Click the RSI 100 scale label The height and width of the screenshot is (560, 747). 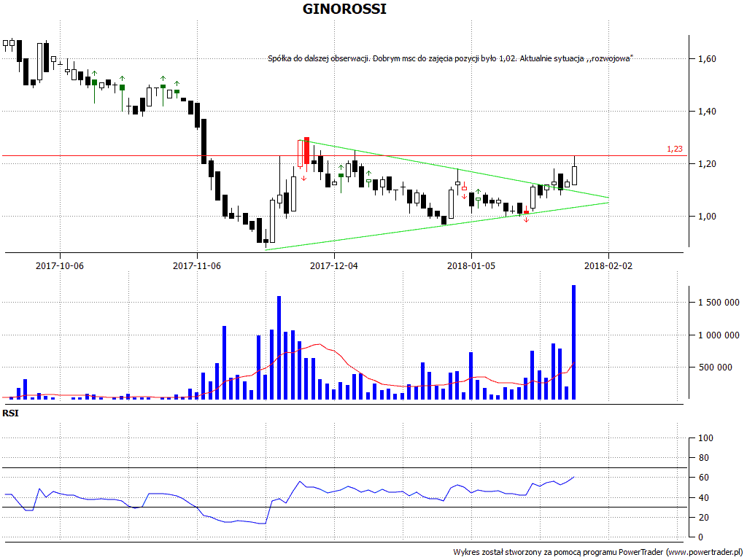coord(705,438)
